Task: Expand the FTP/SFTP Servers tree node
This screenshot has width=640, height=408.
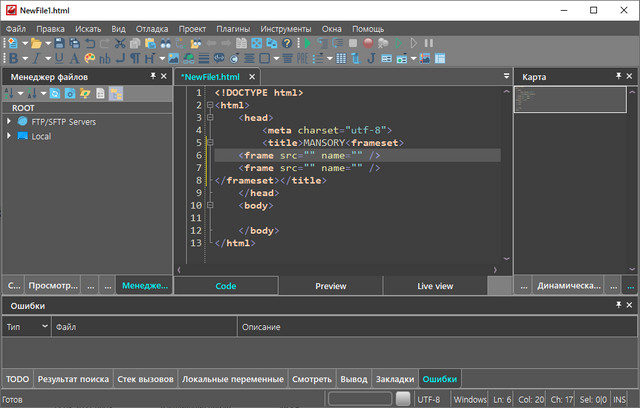Action: pos(9,121)
